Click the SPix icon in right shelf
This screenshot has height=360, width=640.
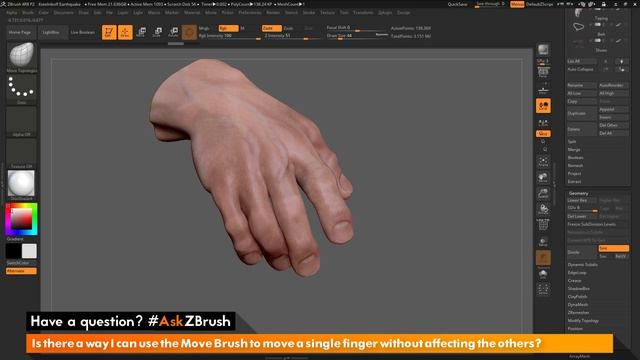(543, 61)
